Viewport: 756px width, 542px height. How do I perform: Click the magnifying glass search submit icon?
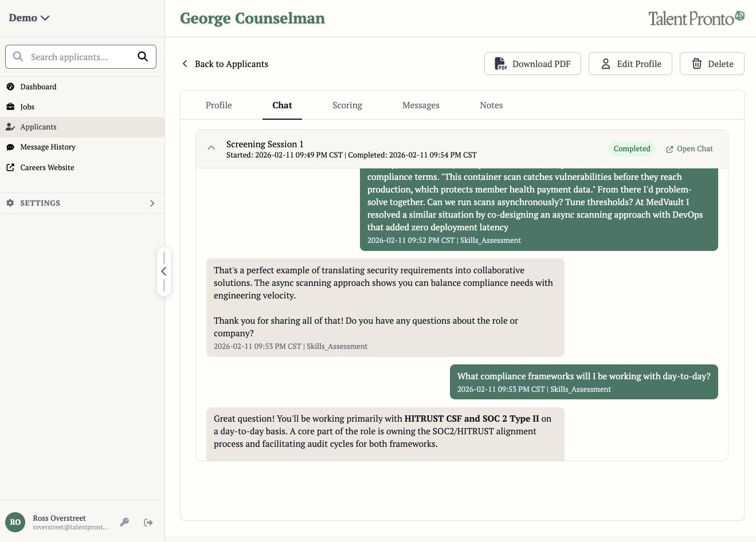143,56
